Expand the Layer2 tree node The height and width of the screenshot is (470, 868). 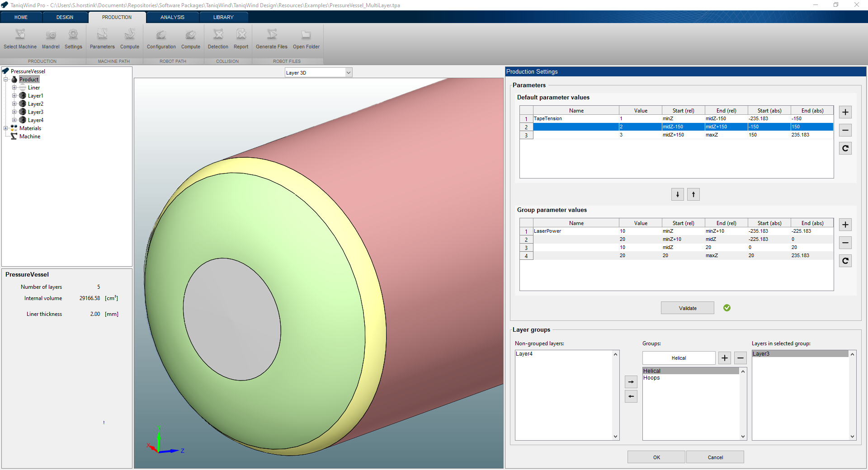tap(14, 104)
